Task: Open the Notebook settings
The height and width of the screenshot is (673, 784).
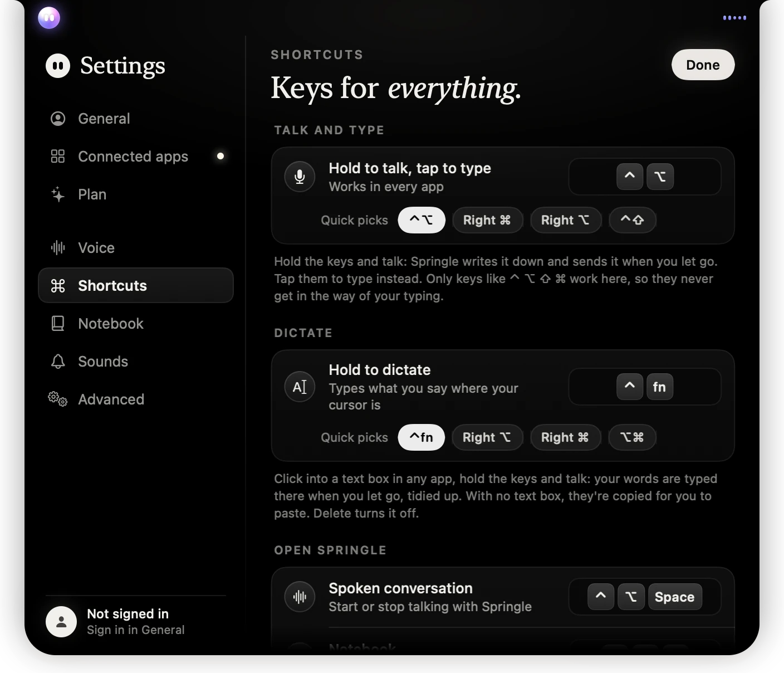Action: click(x=136, y=324)
